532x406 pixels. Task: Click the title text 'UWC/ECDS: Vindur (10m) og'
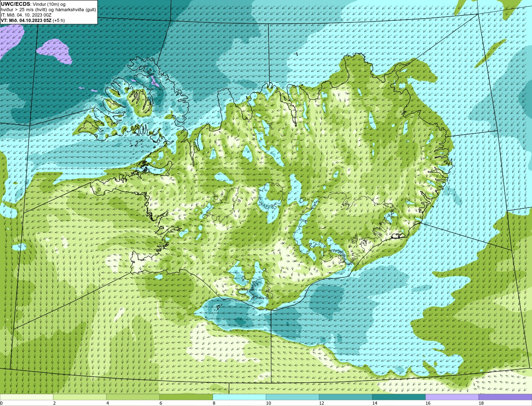(x=33, y=4)
